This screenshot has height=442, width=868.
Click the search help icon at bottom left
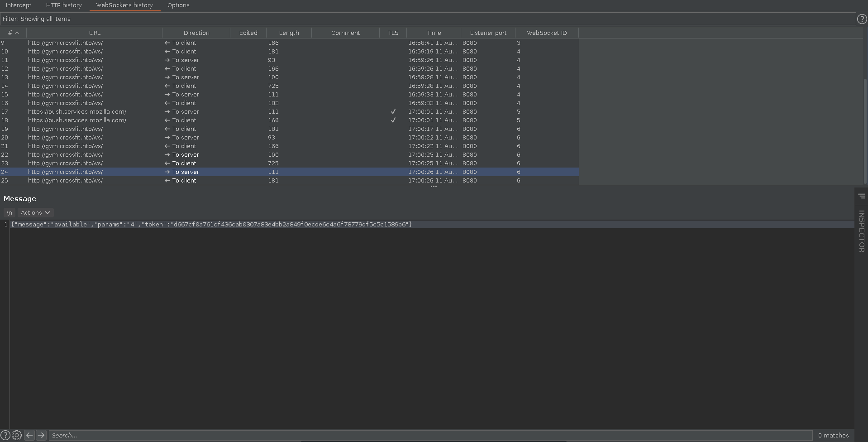(5, 436)
